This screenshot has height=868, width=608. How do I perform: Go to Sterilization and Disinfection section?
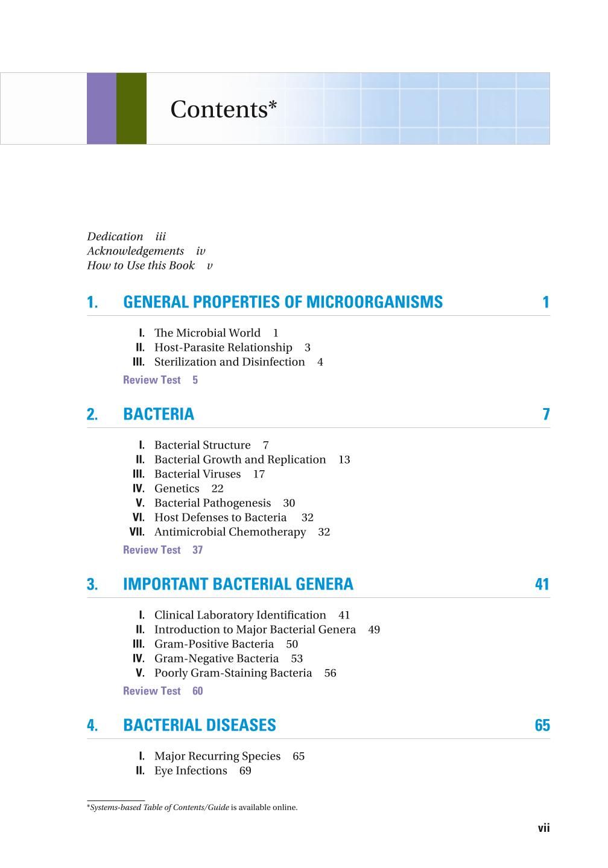point(230,362)
